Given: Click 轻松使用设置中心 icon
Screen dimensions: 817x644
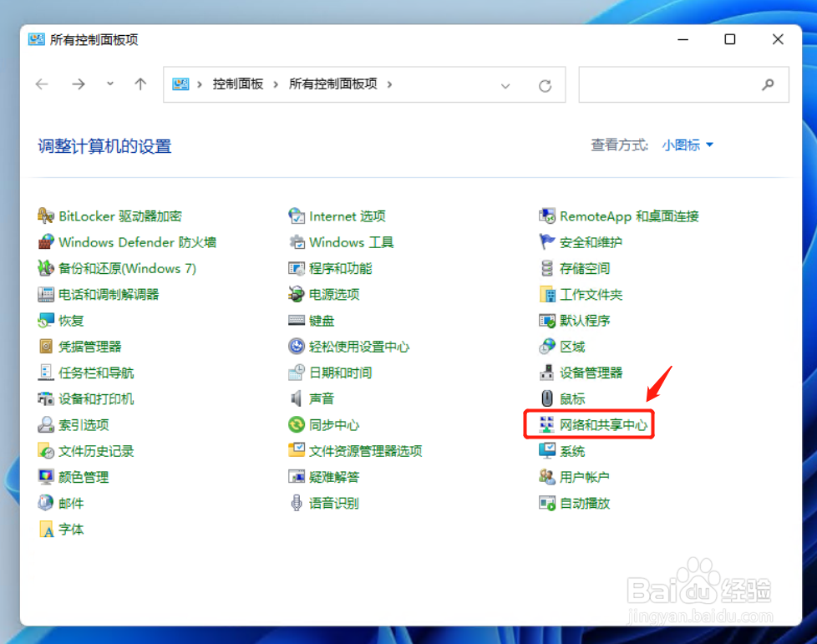Looking at the screenshot, I should click(297, 346).
